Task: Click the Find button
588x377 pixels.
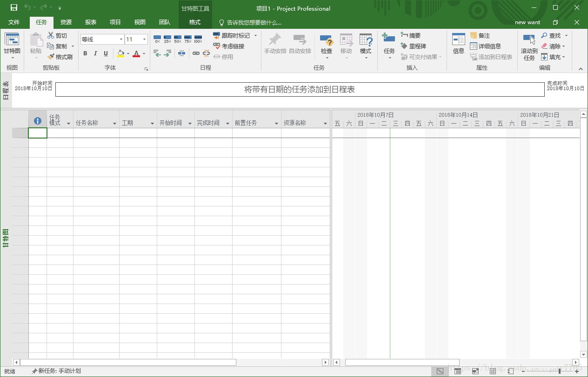Action: tap(551, 35)
